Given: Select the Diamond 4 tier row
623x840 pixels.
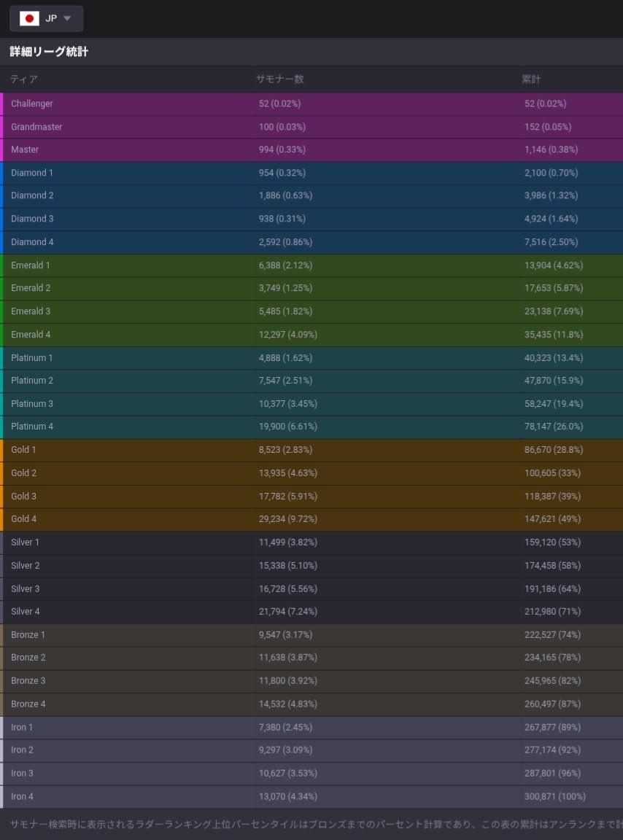Looking at the screenshot, I should [x=311, y=242].
